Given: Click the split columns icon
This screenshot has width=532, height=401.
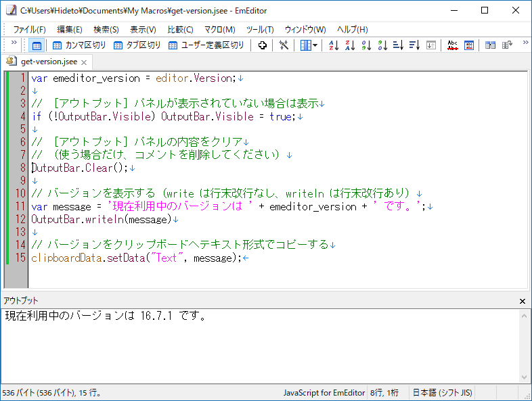Looking at the screenshot, I should click(x=490, y=45).
